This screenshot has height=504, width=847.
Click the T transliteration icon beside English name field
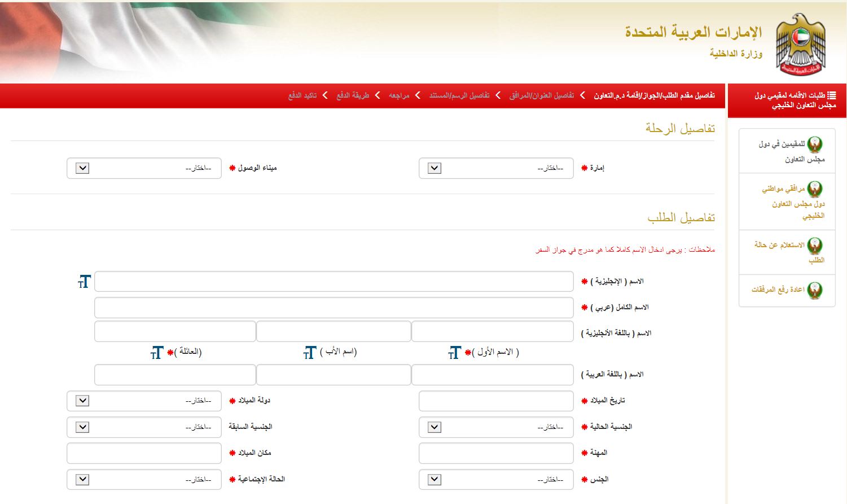point(84,281)
